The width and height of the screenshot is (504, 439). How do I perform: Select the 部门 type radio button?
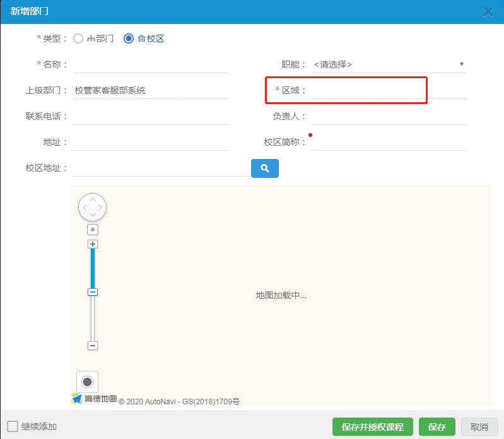[78, 38]
